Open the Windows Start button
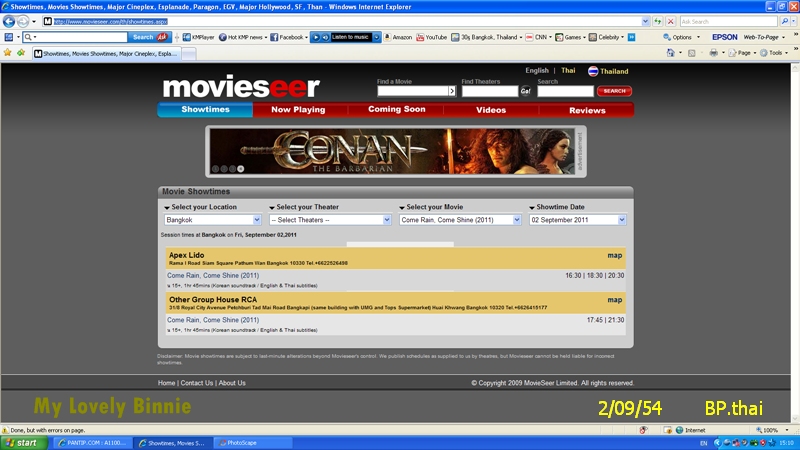Image resolution: width=800 pixels, height=450 pixels. tap(23, 443)
